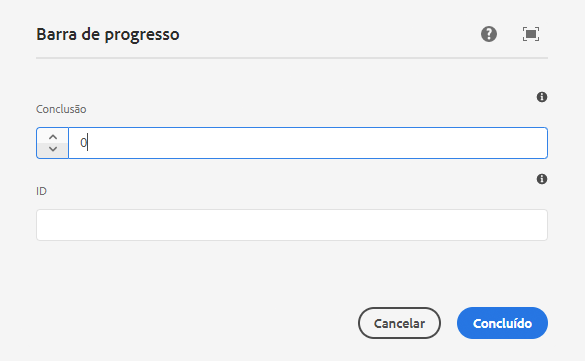This screenshot has height=361, width=585.
Task: Expand dialog using fullscreen icon beside help
Action: tap(531, 34)
